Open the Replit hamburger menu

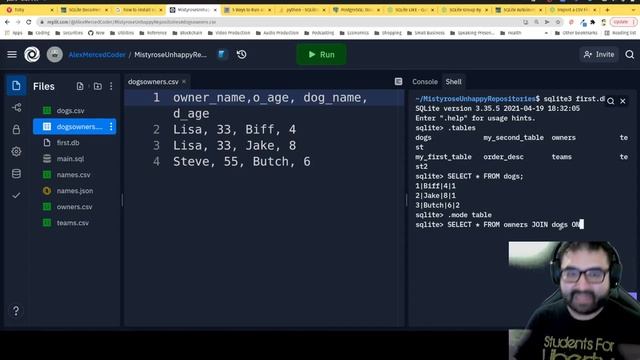tap(12, 54)
